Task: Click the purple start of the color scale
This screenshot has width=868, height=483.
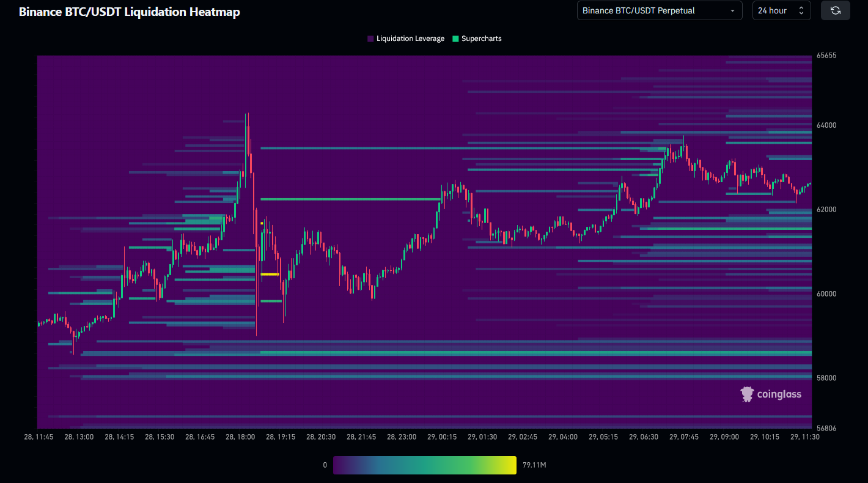Action: 337,465
